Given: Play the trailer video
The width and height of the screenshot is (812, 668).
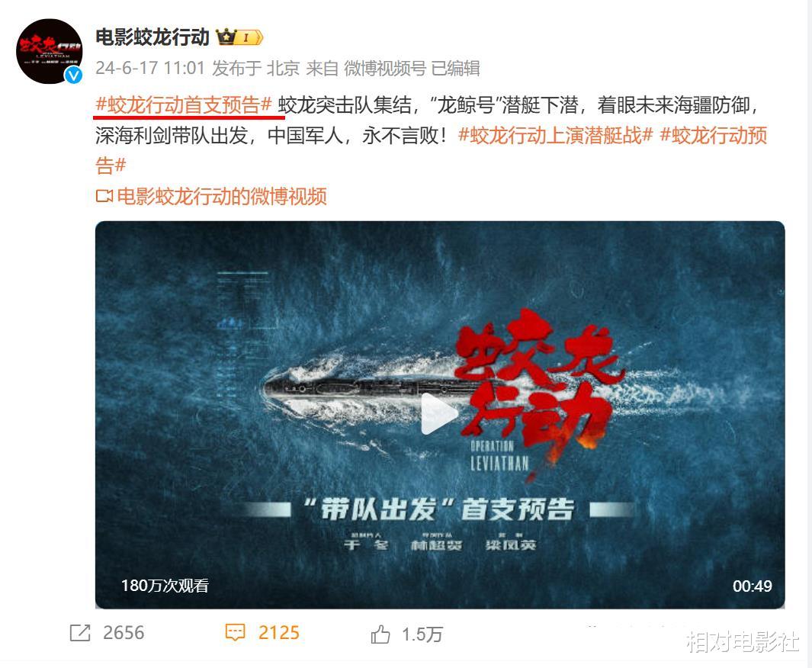Looking at the screenshot, I should pyautogui.click(x=440, y=414).
